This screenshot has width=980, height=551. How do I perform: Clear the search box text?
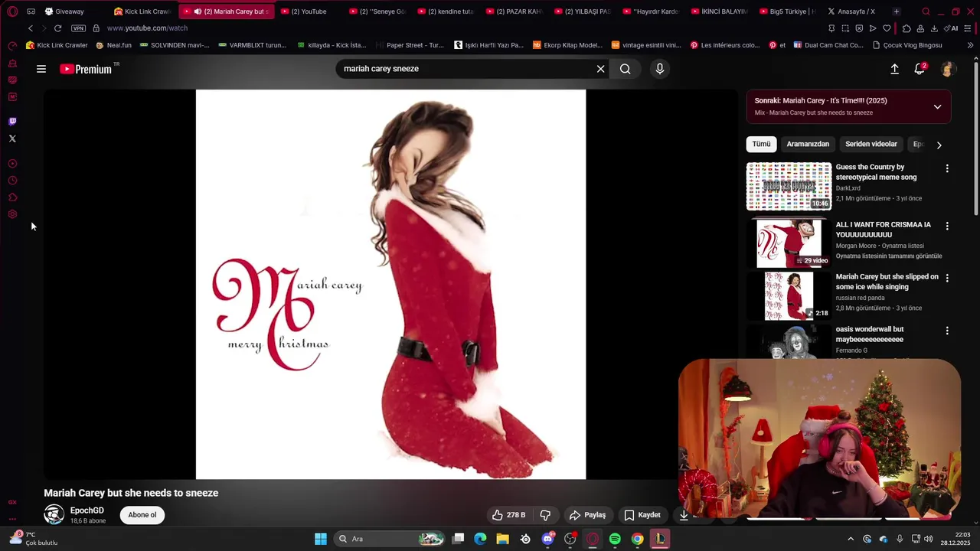pyautogui.click(x=600, y=69)
